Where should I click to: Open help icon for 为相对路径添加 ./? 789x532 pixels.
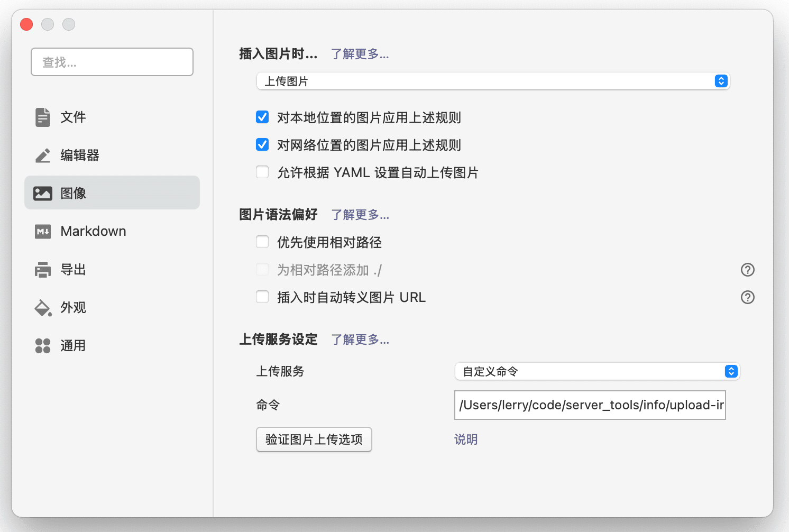(747, 270)
